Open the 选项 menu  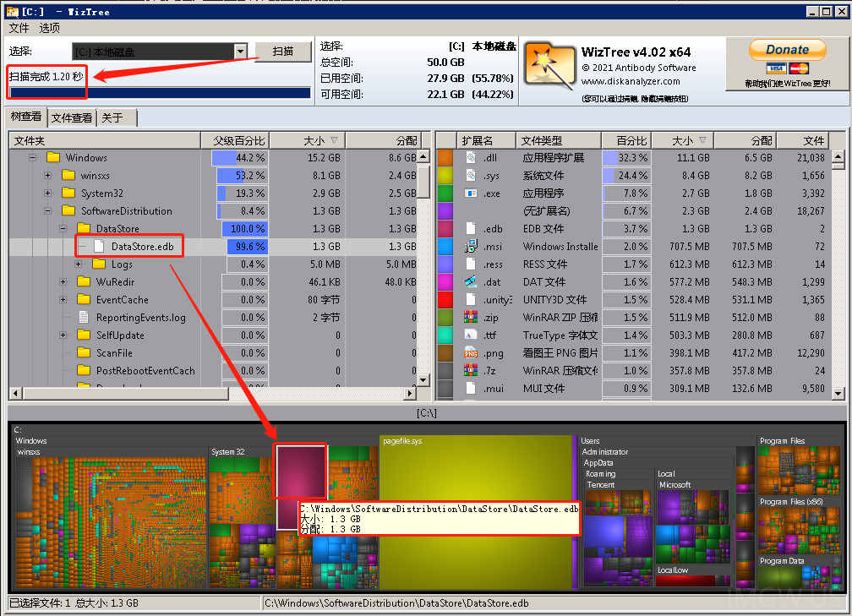click(49, 28)
